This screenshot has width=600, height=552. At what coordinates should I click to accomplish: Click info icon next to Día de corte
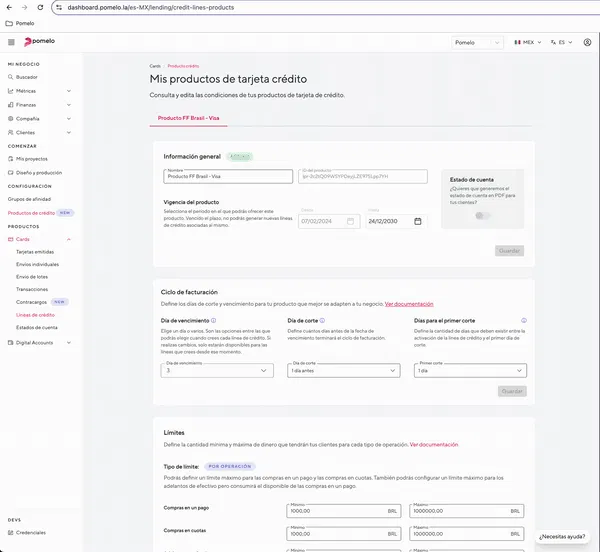coord(322,321)
